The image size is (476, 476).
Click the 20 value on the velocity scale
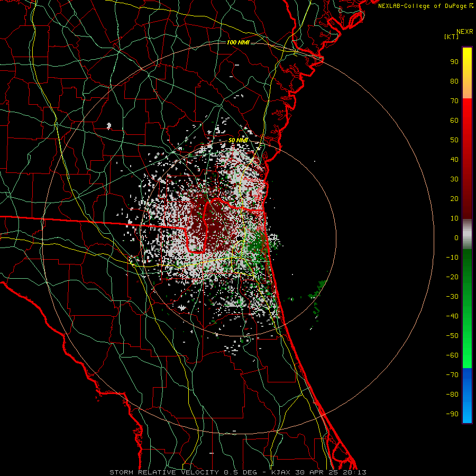point(454,199)
